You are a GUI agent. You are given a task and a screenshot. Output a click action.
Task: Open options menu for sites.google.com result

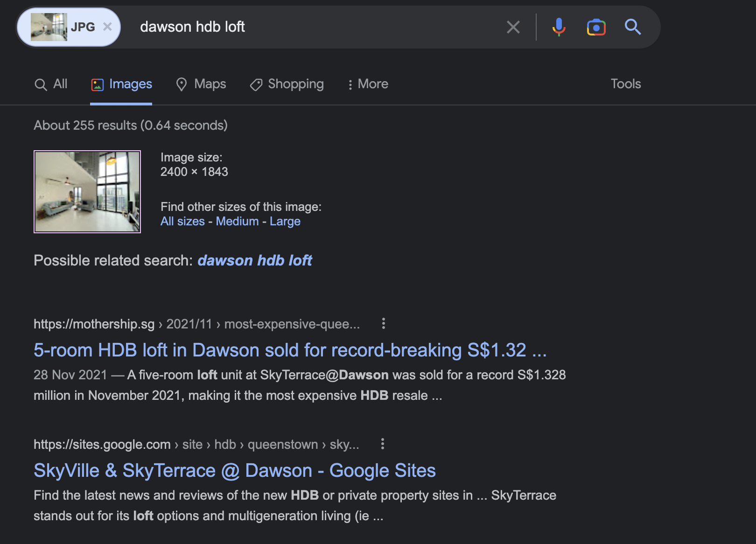[383, 444]
